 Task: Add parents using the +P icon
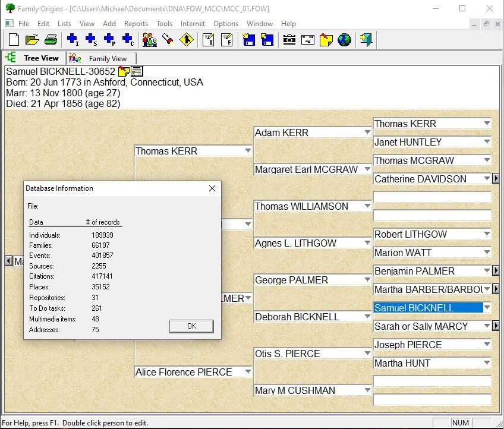(x=109, y=40)
